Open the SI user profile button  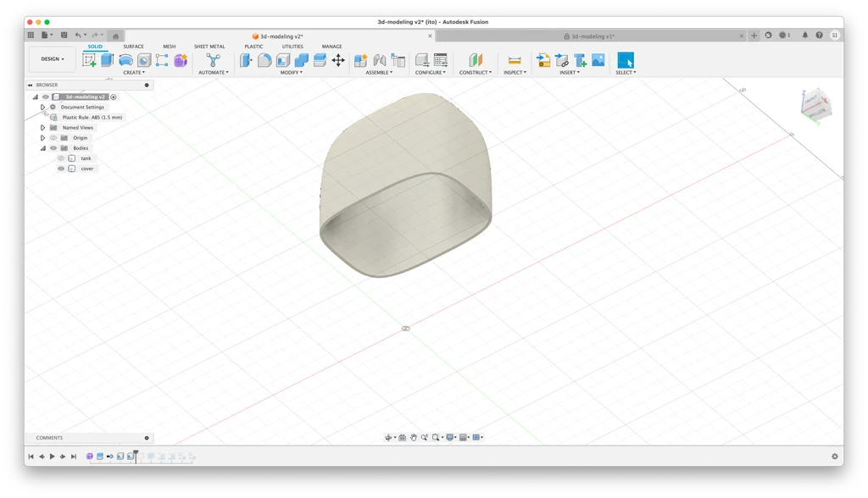pos(835,36)
